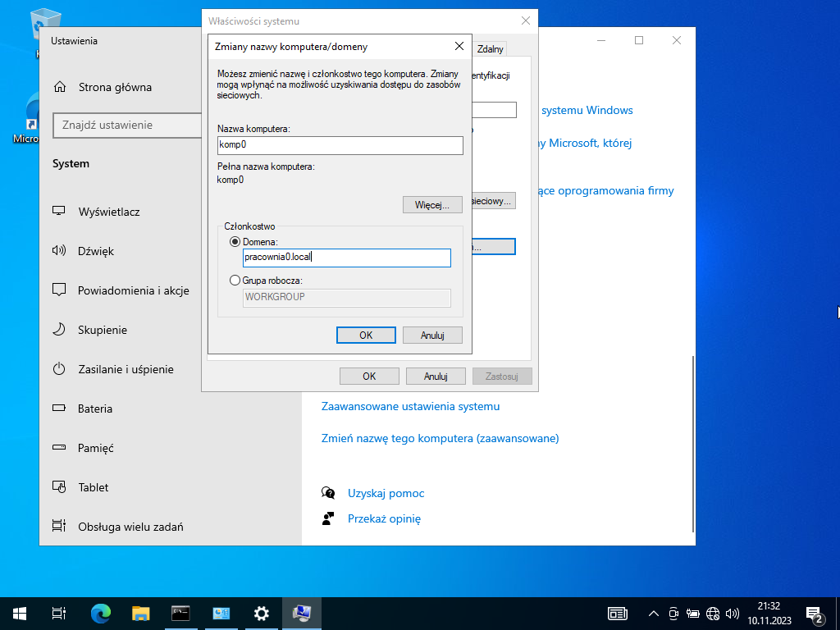Close the Właściwości systemu window
Viewport: 840px width, 630px height.
tap(526, 21)
